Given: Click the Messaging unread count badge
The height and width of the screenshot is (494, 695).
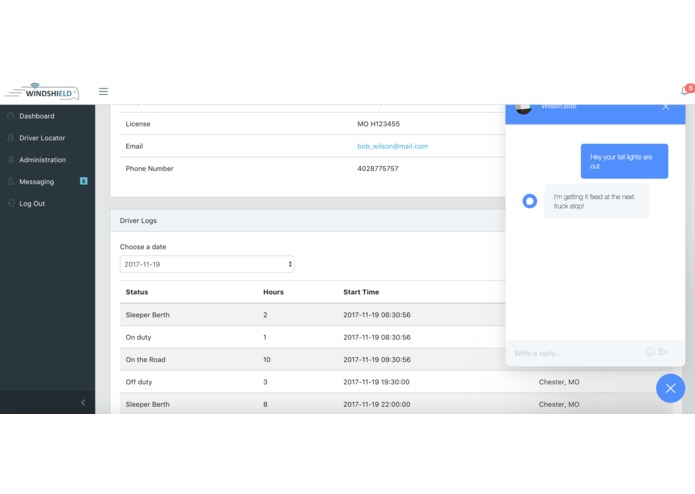Looking at the screenshot, I should (x=83, y=181).
